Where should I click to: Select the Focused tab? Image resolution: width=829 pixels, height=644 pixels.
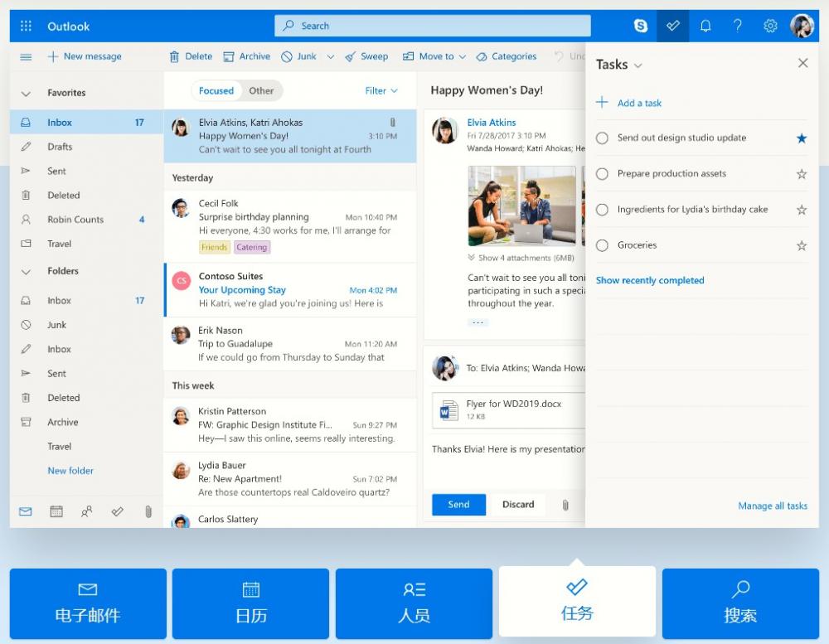(216, 91)
